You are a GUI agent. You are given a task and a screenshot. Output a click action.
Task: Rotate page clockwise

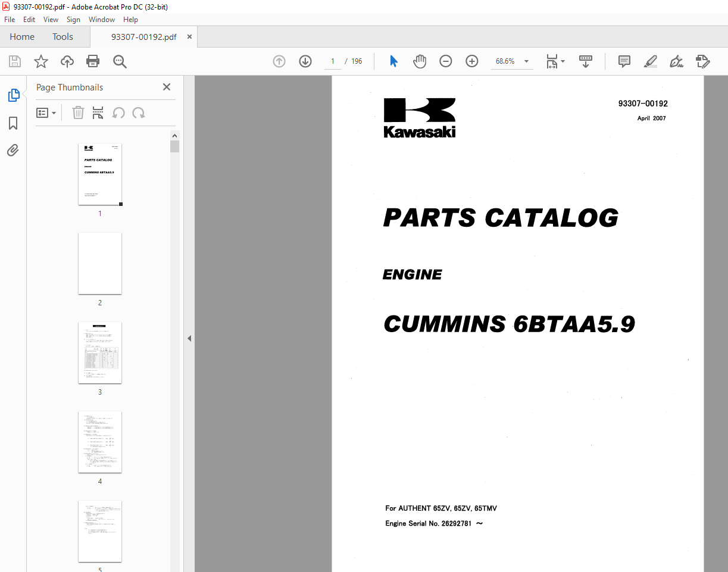point(139,112)
